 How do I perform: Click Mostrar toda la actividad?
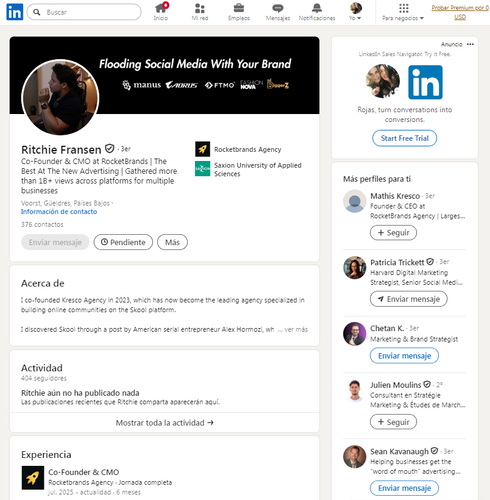coord(165,423)
